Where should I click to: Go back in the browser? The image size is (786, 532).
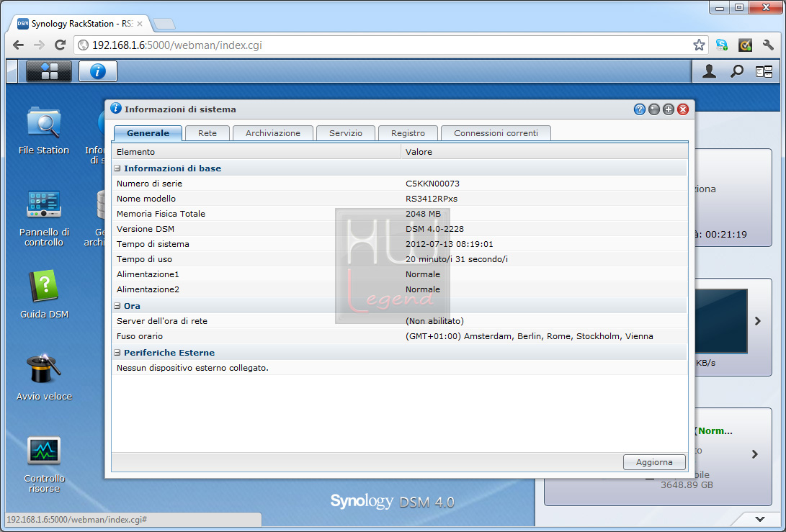pos(19,45)
